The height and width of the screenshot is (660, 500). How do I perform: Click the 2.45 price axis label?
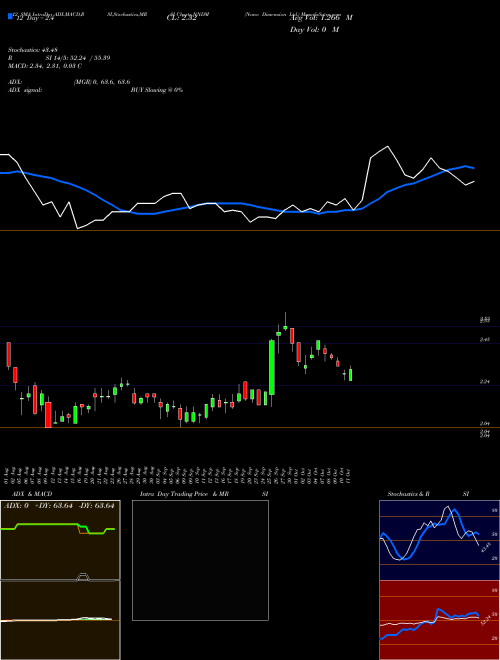click(x=484, y=339)
